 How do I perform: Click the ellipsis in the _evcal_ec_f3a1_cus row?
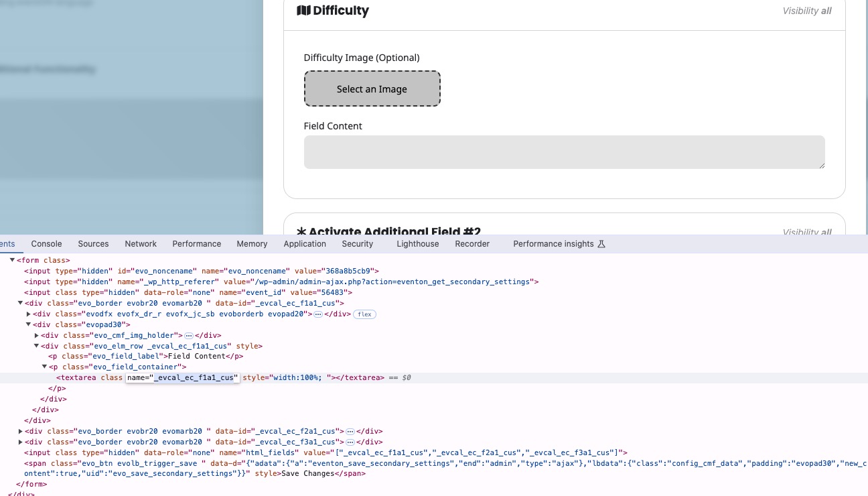(350, 442)
